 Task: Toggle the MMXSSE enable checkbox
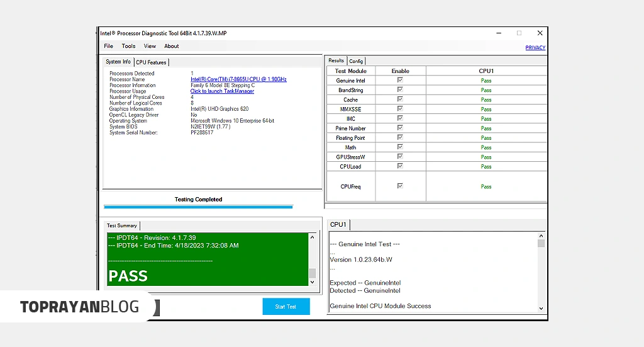pos(400,108)
